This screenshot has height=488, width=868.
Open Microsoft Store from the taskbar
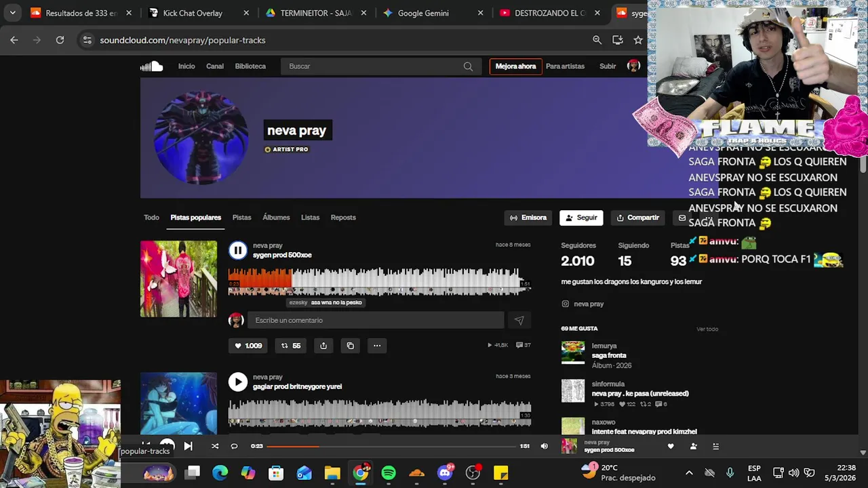click(x=276, y=472)
